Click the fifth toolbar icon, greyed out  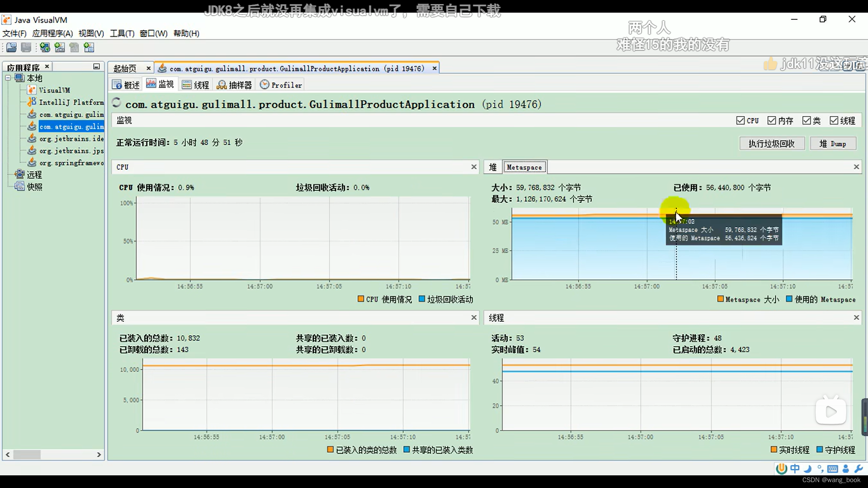(74, 47)
